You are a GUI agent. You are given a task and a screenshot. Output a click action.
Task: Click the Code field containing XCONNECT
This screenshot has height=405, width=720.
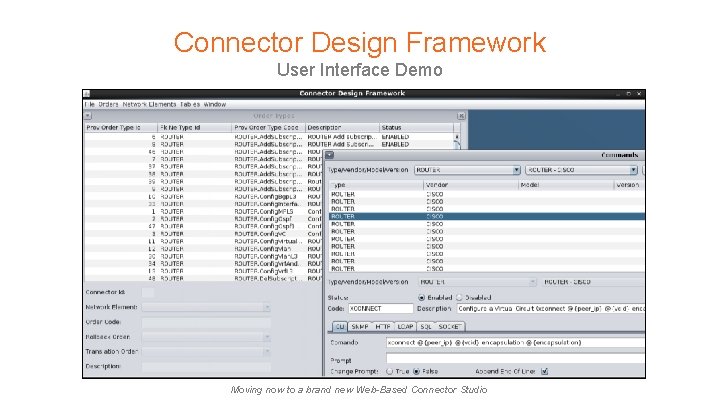(x=381, y=309)
